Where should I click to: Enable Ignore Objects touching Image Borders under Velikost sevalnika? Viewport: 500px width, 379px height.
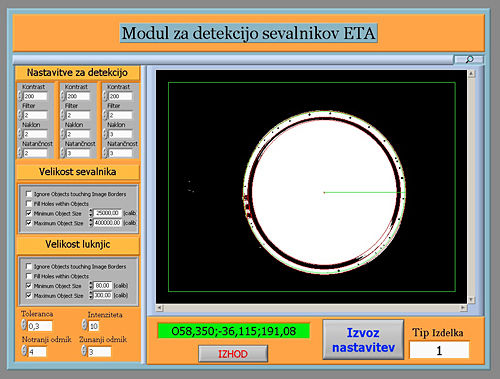point(29,194)
